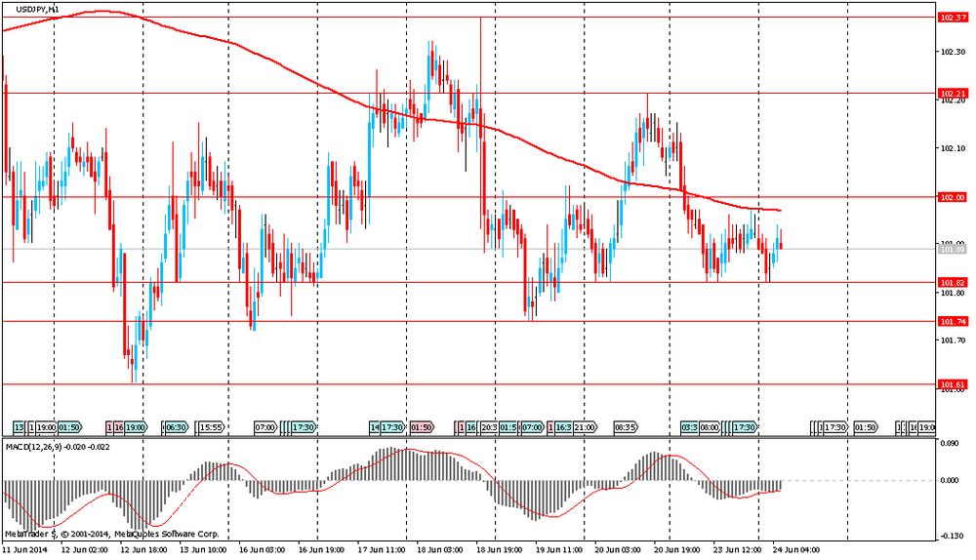The width and height of the screenshot is (976, 560).
Task: Select the 102.37 price level label
Action: click(952, 18)
